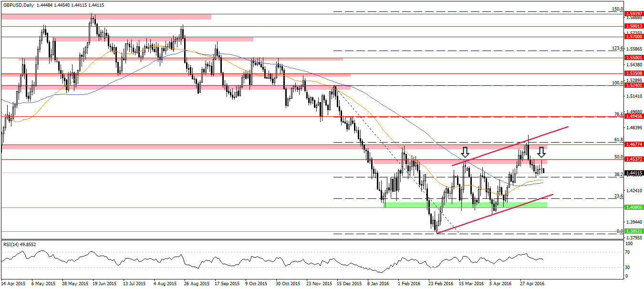This screenshot has width=644, height=289.
Task: Select the black current price tag 1.44115
Action: pyautogui.click(x=634, y=173)
